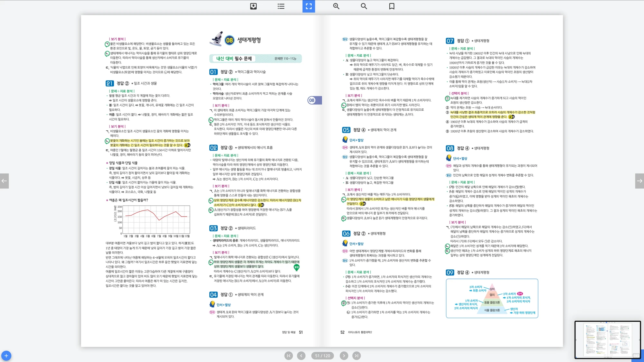Click the 51 / 120 page indicator

tap(322, 356)
